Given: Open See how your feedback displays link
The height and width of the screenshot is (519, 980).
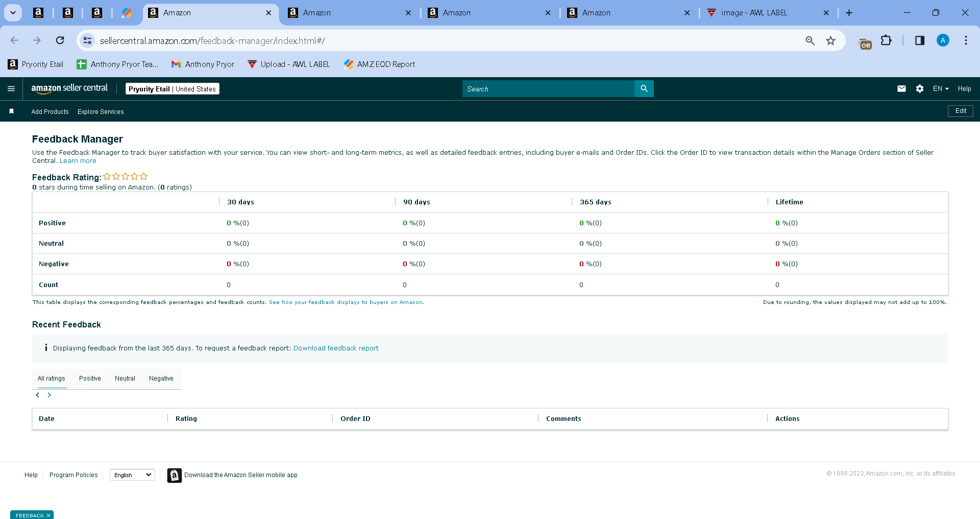Looking at the screenshot, I should coord(346,302).
